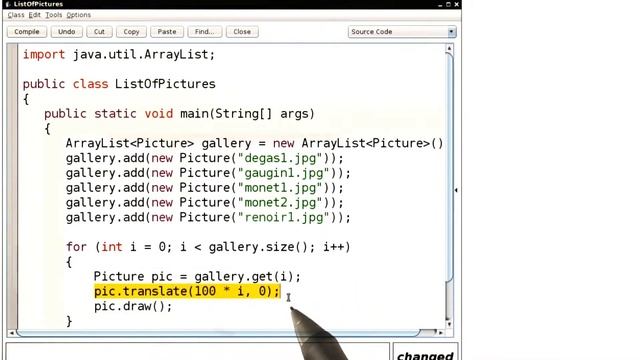This screenshot has height=360, width=640.
Task: Click the horizontal scrollbar right arrow
Action: click(x=440, y=333)
